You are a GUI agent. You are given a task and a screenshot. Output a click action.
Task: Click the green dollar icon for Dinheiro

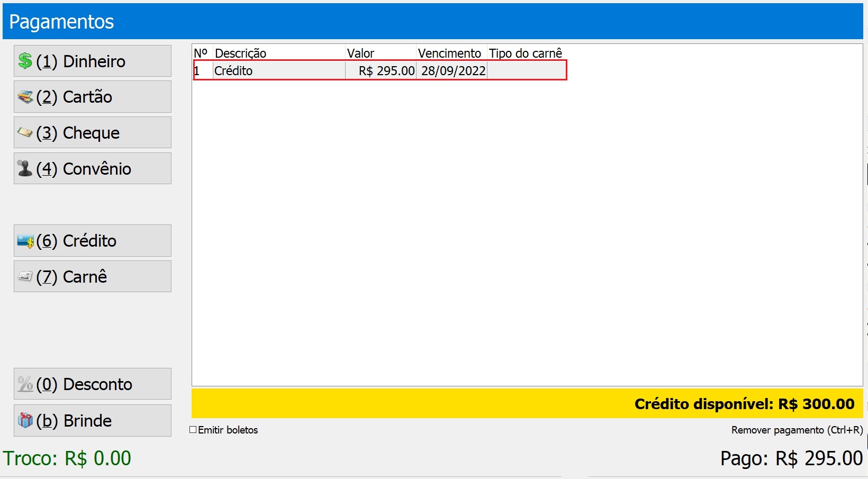pyautogui.click(x=24, y=60)
